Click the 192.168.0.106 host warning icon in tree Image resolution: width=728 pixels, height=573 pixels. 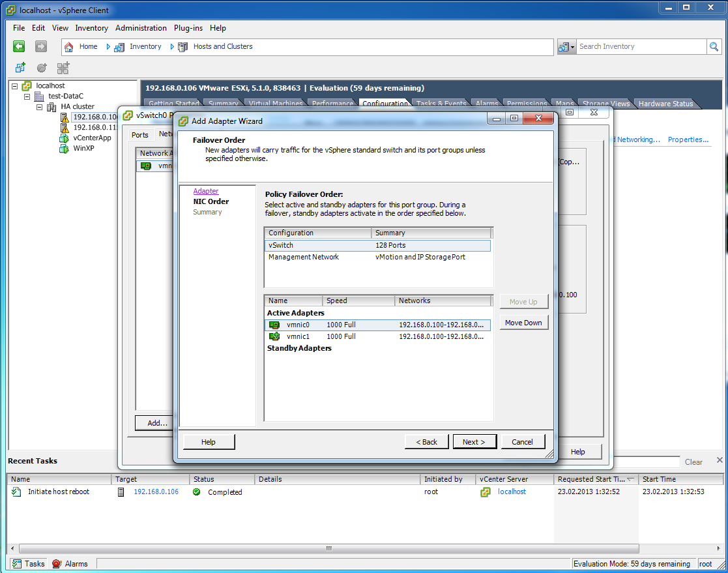pos(65,117)
